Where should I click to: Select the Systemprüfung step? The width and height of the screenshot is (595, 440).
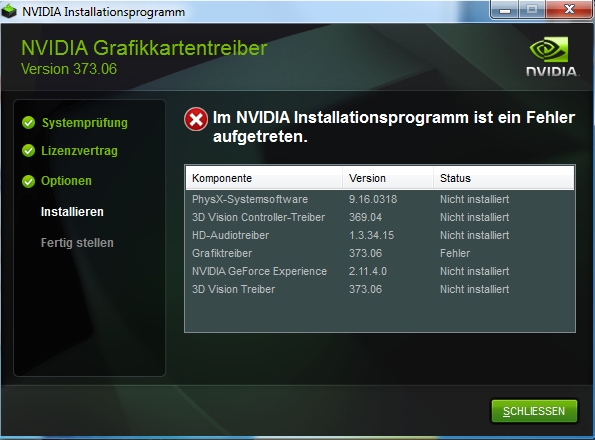[x=85, y=123]
